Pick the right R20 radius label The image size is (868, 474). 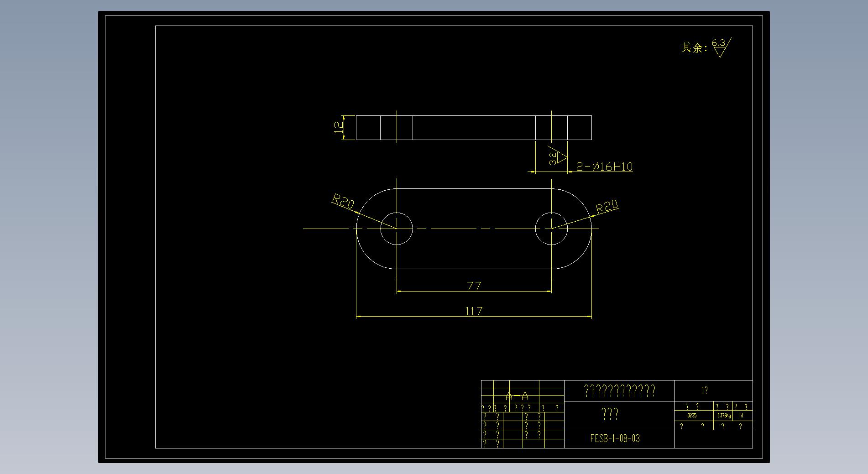pyautogui.click(x=607, y=207)
